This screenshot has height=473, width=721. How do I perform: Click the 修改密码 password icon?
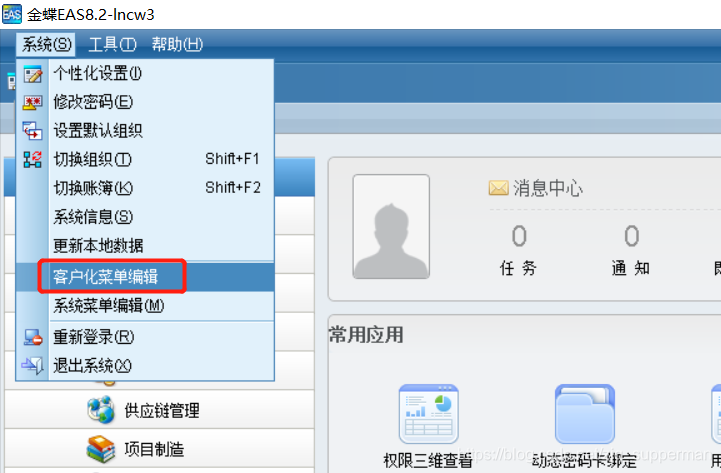pos(33,102)
